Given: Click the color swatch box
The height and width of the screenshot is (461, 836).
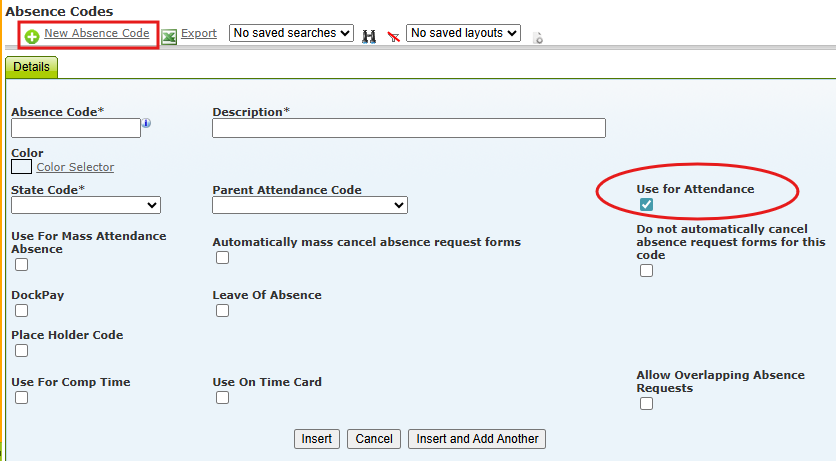Looking at the screenshot, I should click(x=21, y=167).
